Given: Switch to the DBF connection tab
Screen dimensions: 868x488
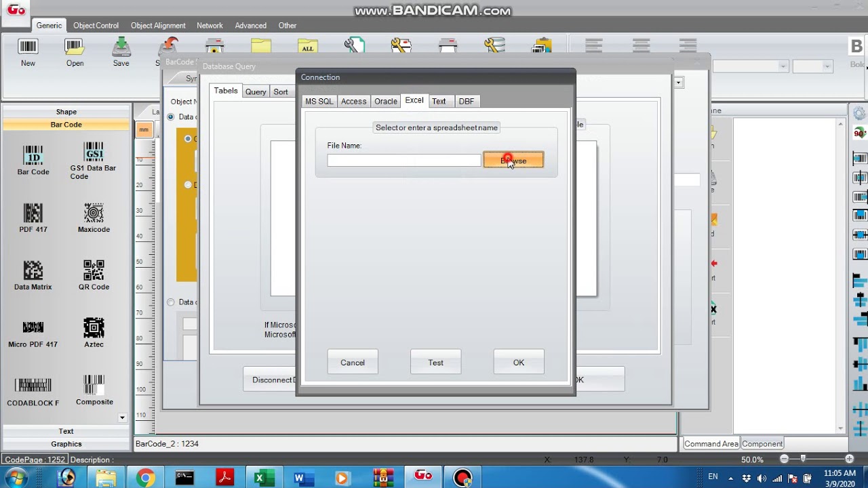Looking at the screenshot, I should [466, 101].
